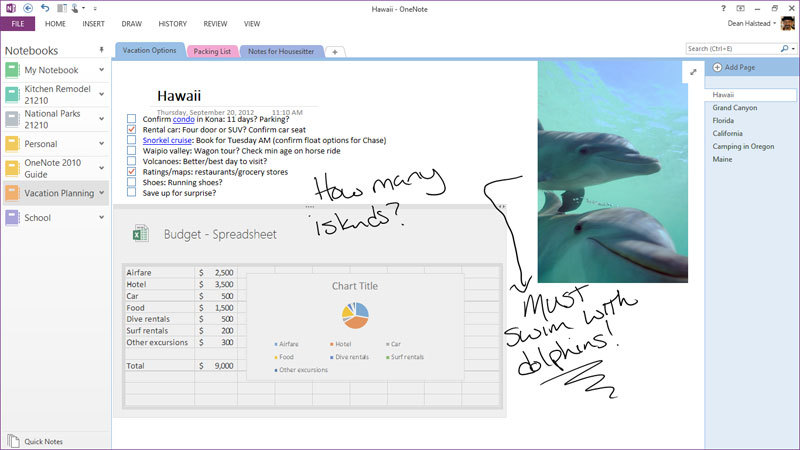Check the 'Confirm condo in Kona' checkbox
Image resolution: width=800 pixels, height=450 pixels.
coord(132,119)
